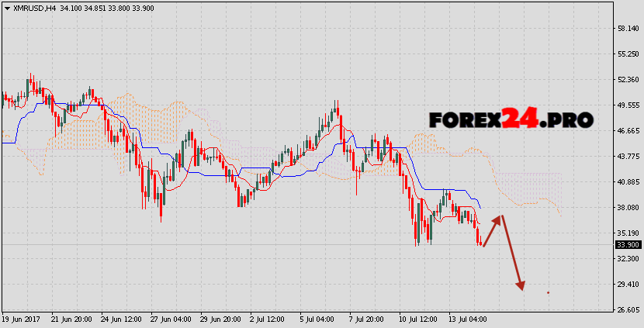Select the 26.605 price axis label

[628, 310]
